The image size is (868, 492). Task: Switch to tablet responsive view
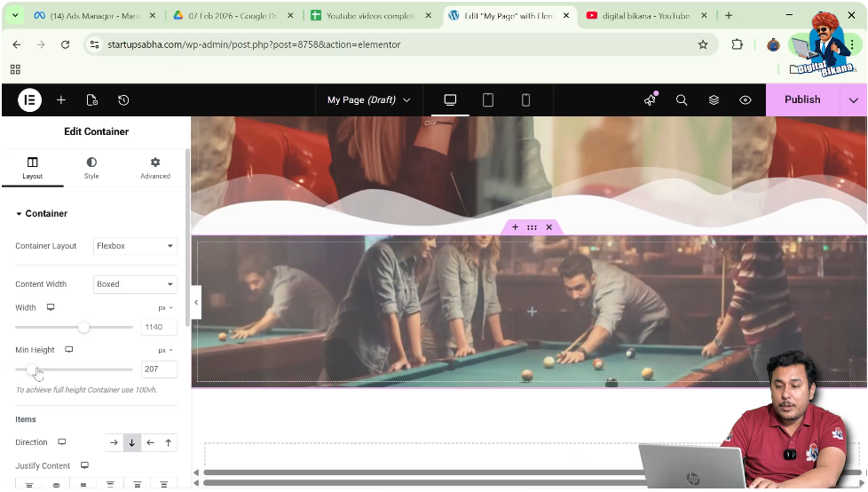click(x=488, y=100)
